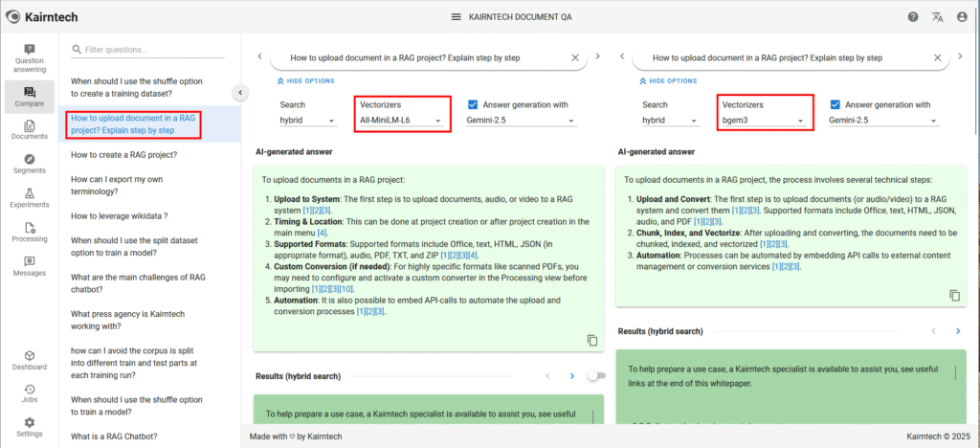980x448 pixels.
Task: Open the user account icon
Action: coord(961,17)
